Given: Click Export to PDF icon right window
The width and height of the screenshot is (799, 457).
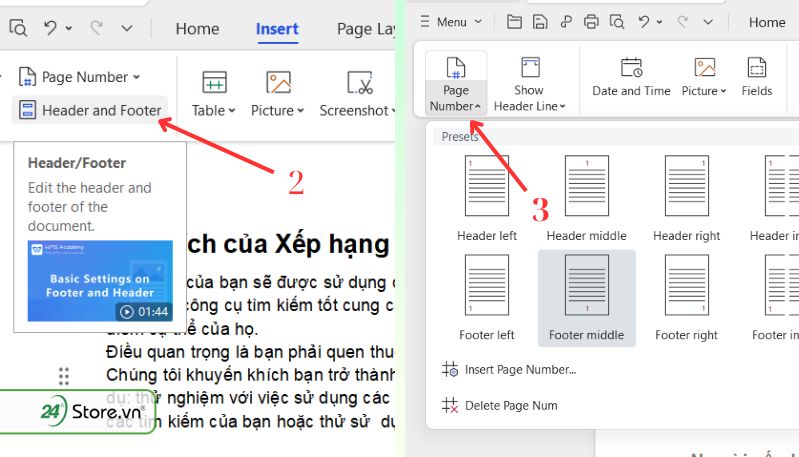Looking at the screenshot, I should pyautogui.click(x=566, y=21).
